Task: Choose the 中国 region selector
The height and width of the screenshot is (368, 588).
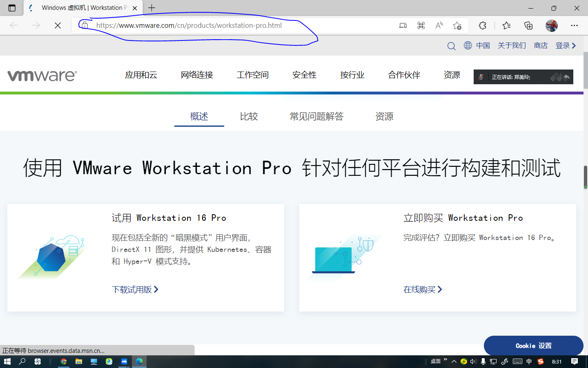Action: click(x=477, y=45)
